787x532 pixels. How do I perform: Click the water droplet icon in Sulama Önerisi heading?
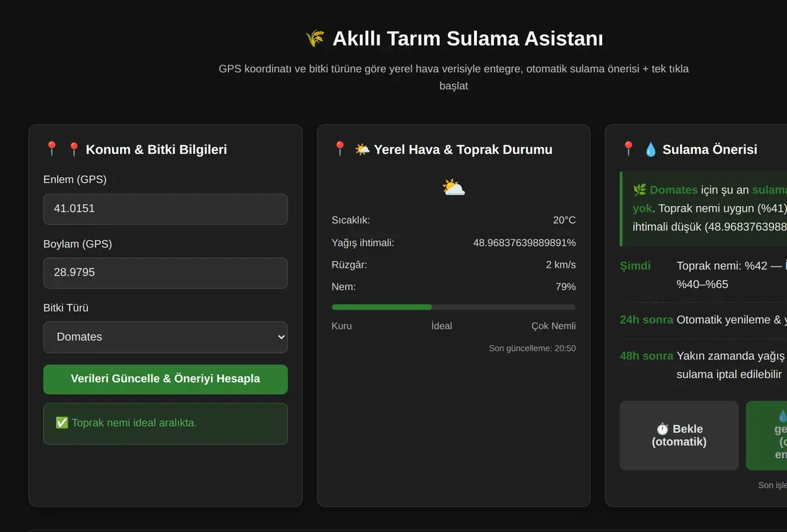point(651,150)
